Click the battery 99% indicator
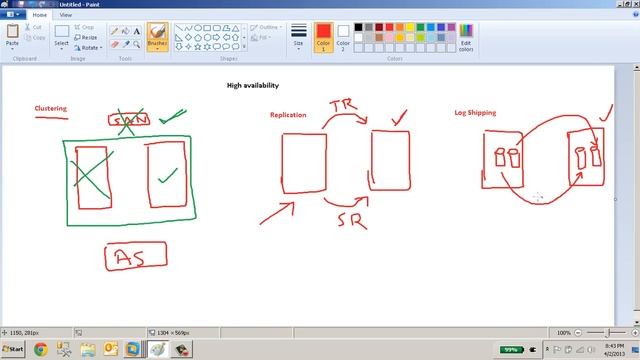Viewport: 640px width, 360px height. coord(511,350)
